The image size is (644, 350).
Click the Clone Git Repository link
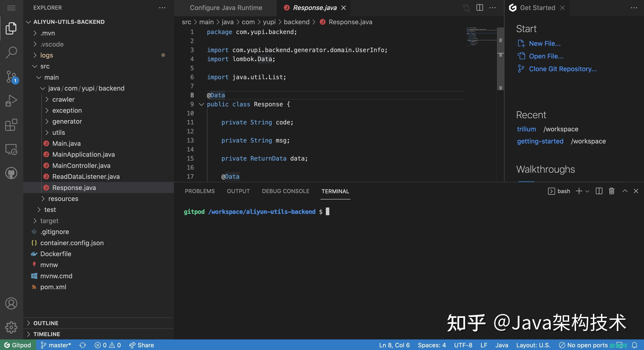tap(562, 69)
